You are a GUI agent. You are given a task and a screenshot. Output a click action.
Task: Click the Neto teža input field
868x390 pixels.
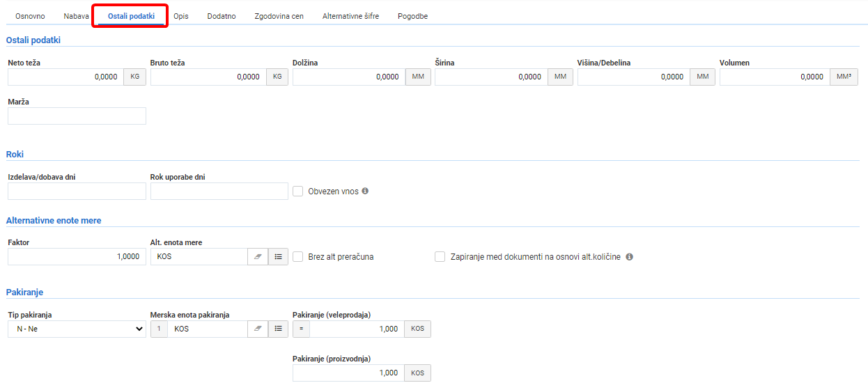pyautogui.click(x=65, y=77)
